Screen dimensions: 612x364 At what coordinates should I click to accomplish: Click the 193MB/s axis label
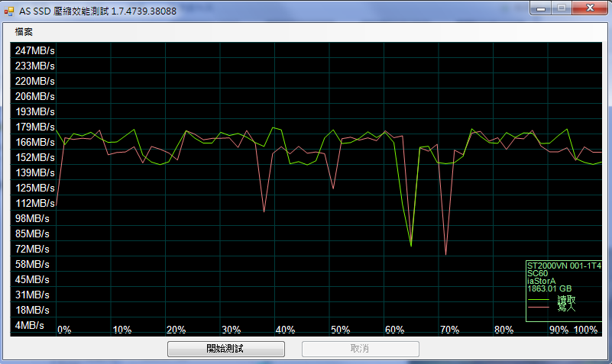tap(34, 111)
